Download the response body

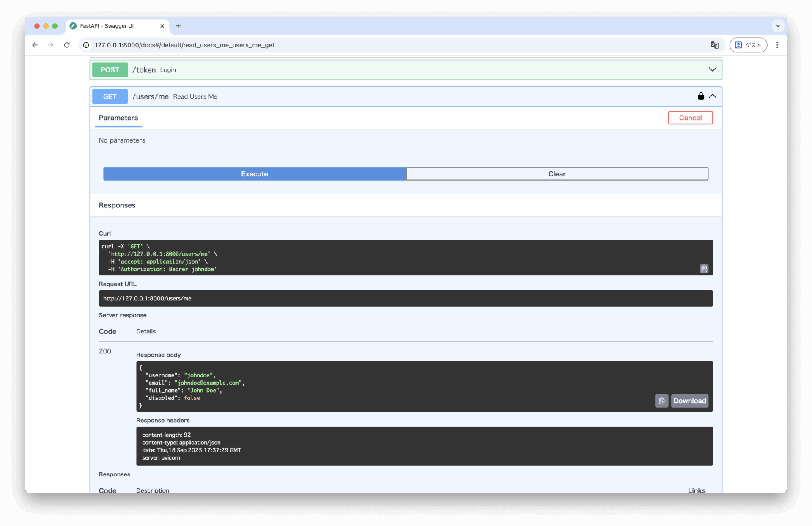coord(689,401)
